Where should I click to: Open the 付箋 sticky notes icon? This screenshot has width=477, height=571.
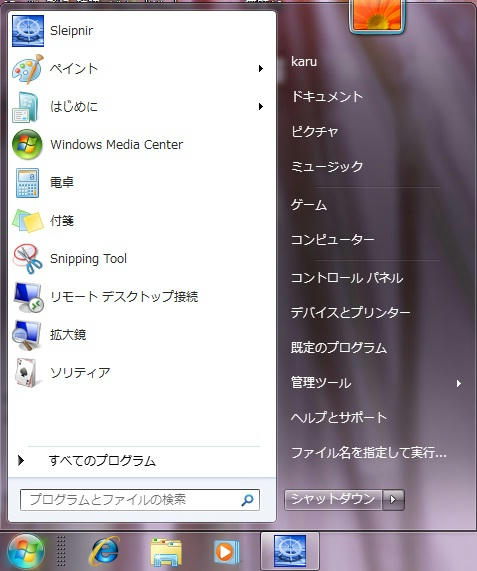(x=28, y=221)
